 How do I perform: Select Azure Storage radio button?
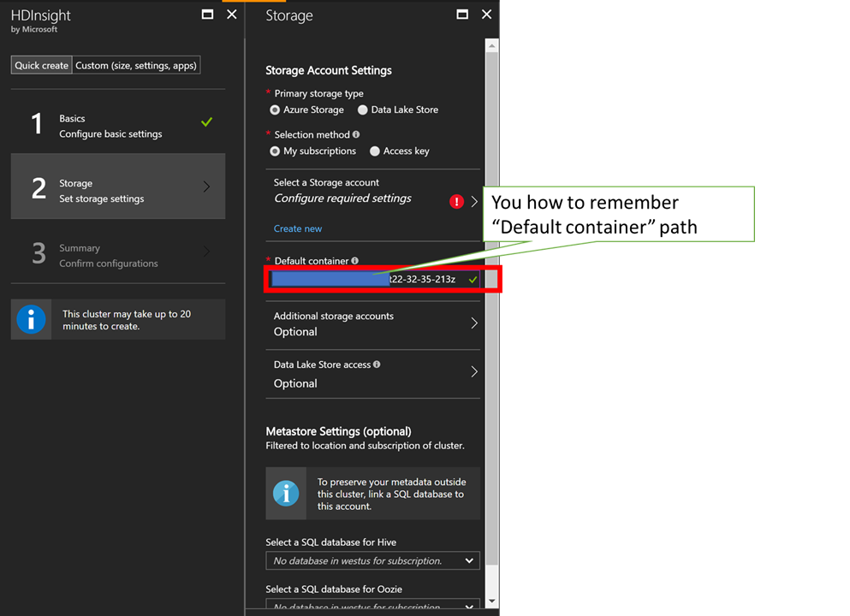(275, 110)
